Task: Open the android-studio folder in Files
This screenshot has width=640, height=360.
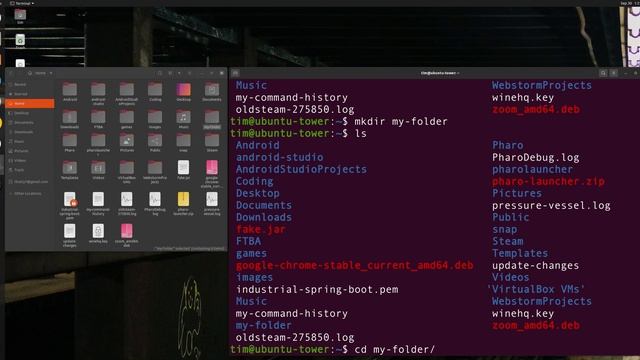Action: click(x=98, y=90)
